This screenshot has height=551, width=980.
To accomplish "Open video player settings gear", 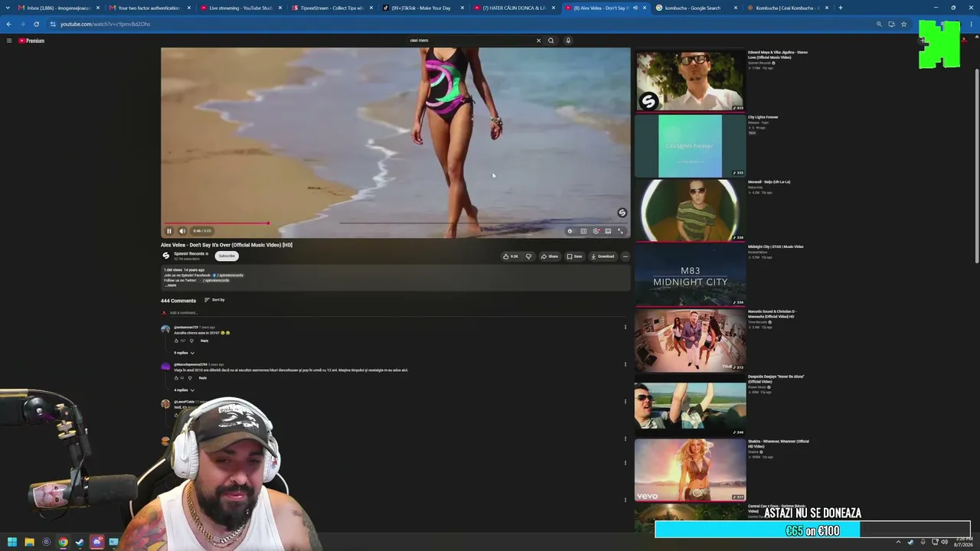I will 596,230.
